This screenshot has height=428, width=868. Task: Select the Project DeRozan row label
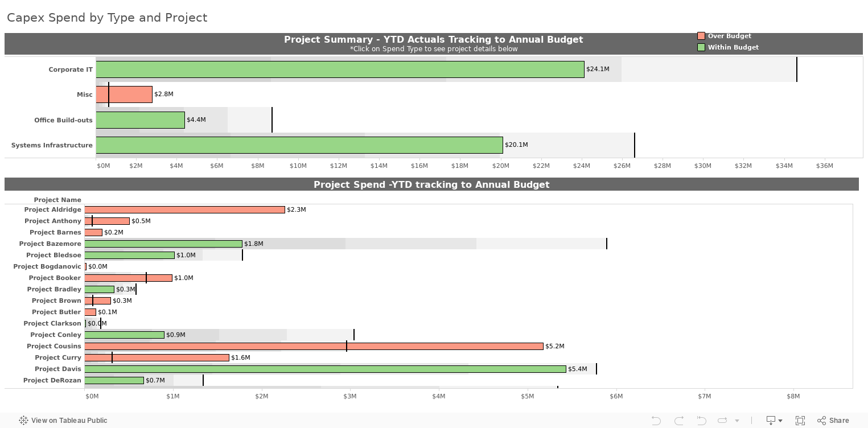[52, 380]
